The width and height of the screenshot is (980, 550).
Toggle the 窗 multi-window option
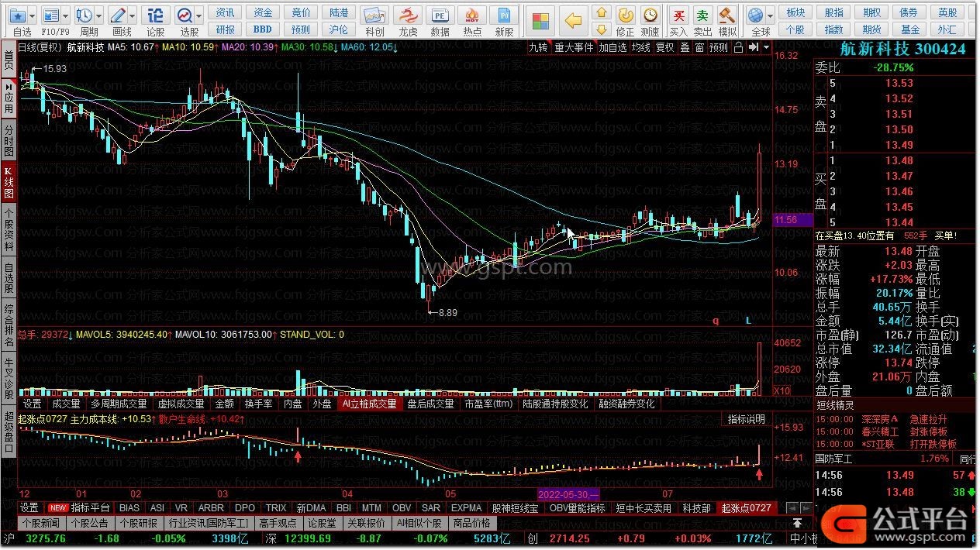click(699, 47)
